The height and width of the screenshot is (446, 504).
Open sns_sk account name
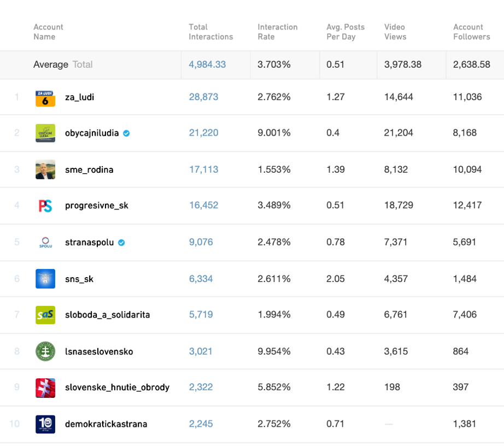(79, 279)
